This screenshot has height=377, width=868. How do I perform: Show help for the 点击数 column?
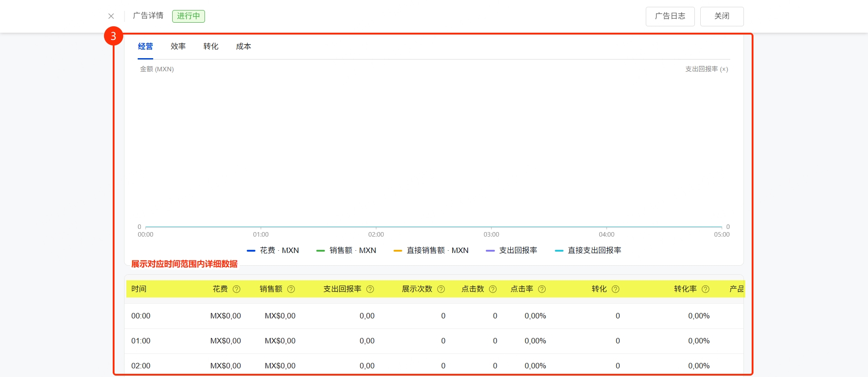pos(493,289)
